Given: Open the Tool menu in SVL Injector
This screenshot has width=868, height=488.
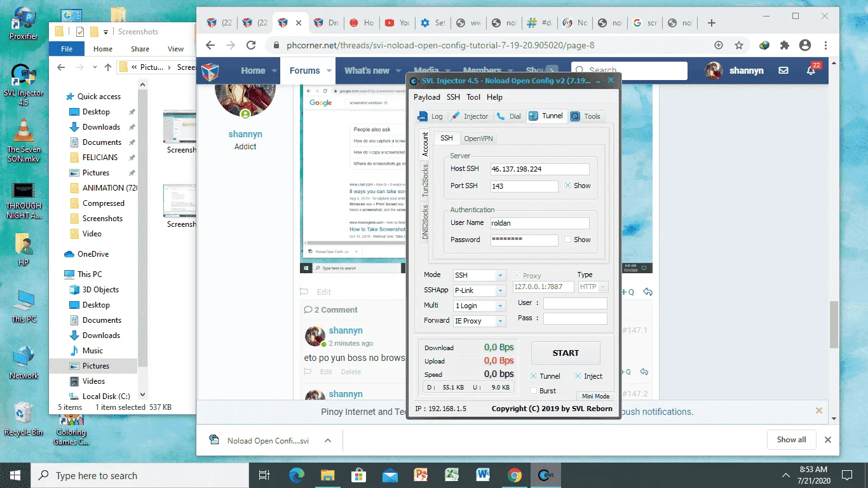Looking at the screenshot, I should 473,97.
